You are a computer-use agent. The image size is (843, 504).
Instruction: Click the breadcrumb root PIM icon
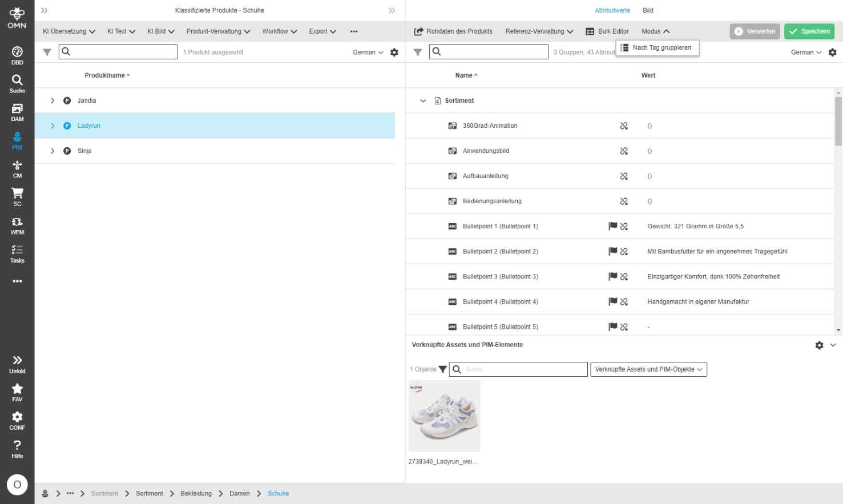tap(45, 494)
